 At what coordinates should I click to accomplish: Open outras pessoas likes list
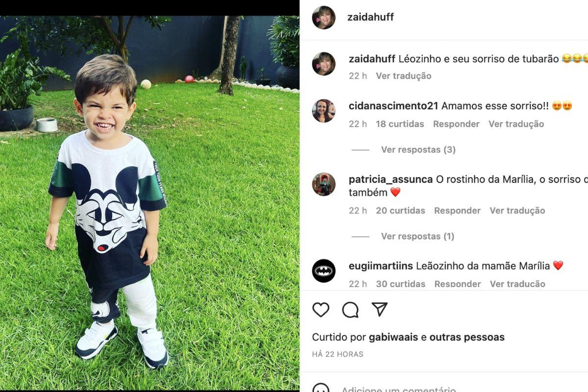(467, 337)
